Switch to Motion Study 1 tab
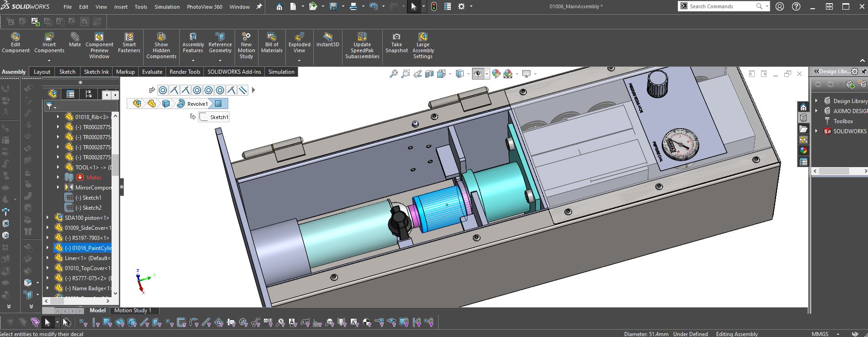 [132, 310]
